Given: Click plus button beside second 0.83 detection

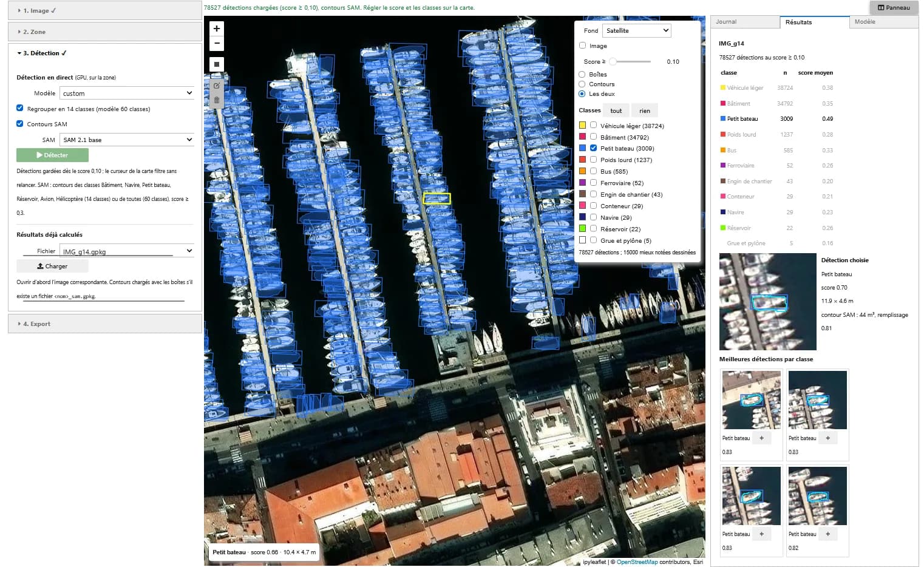Looking at the screenshot, I should tap(827, 438).
